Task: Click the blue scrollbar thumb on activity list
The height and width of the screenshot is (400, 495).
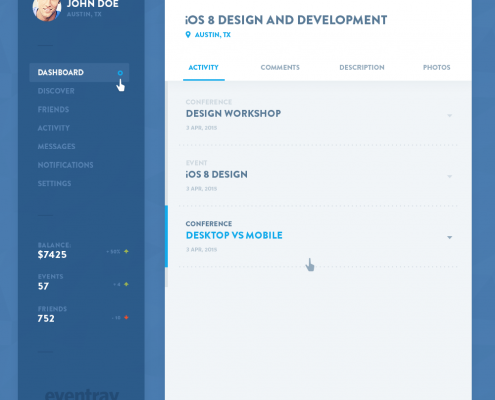Action: pyautogui.click(x=166, y=236)
